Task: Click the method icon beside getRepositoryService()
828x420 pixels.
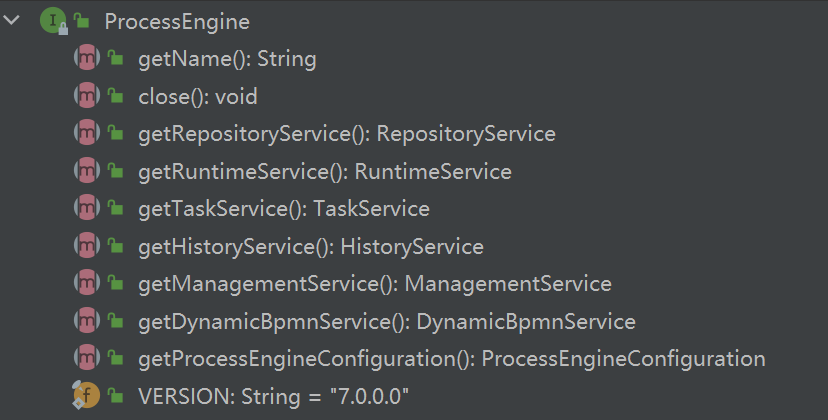Action: tap(87, 133)
